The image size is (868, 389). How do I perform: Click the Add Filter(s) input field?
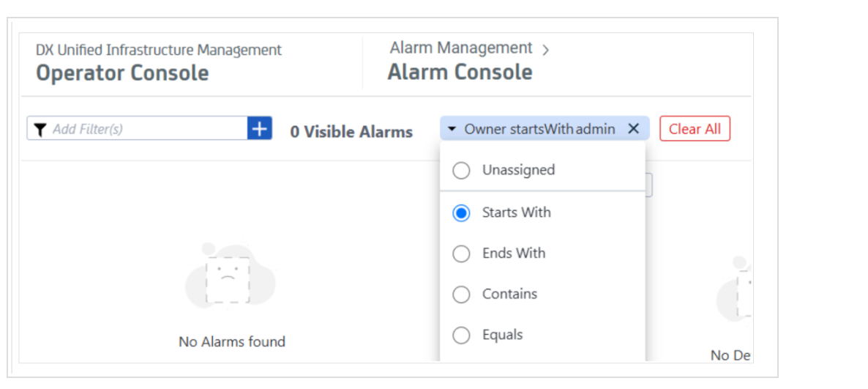click(146, 129)
